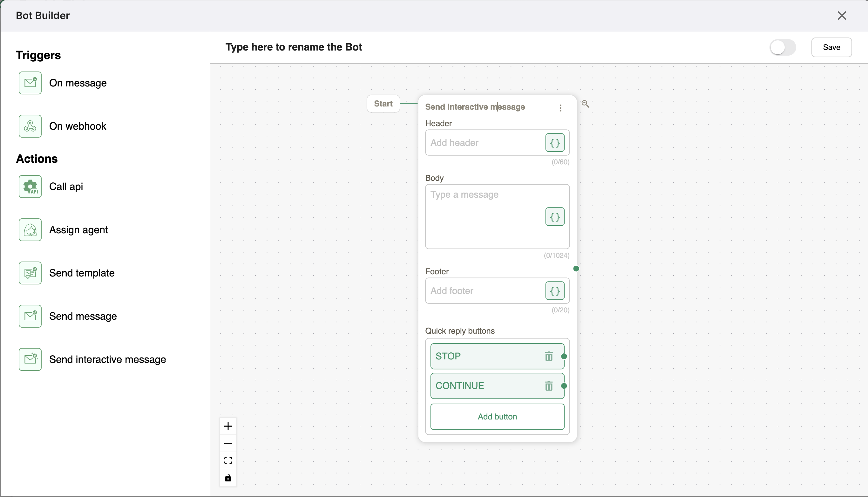Screen dimensions: 868x497
Task: Click the Type here to rename the Bot field
Action: coord(294,47)
